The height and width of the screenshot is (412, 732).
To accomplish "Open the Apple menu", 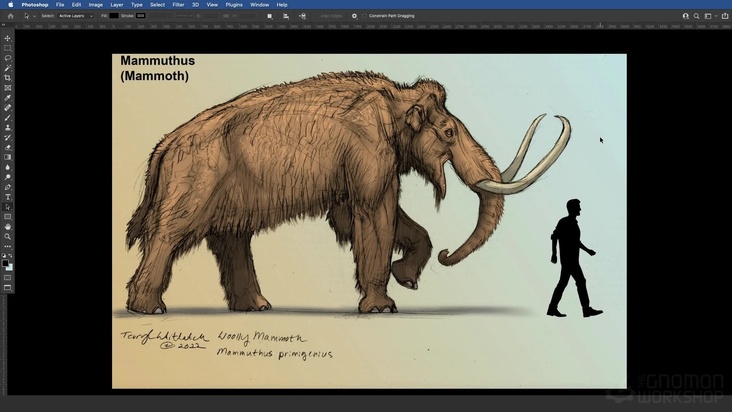I will 10,5.
